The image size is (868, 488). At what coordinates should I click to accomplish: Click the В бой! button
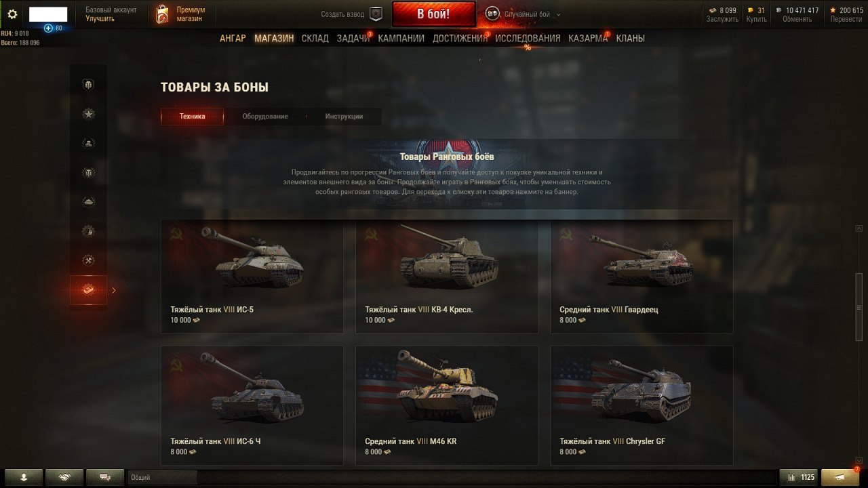(433, 14)
